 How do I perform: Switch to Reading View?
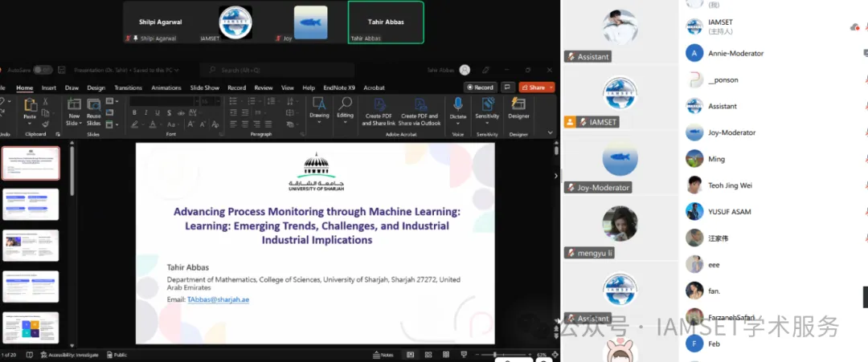(x=445, y=355)
